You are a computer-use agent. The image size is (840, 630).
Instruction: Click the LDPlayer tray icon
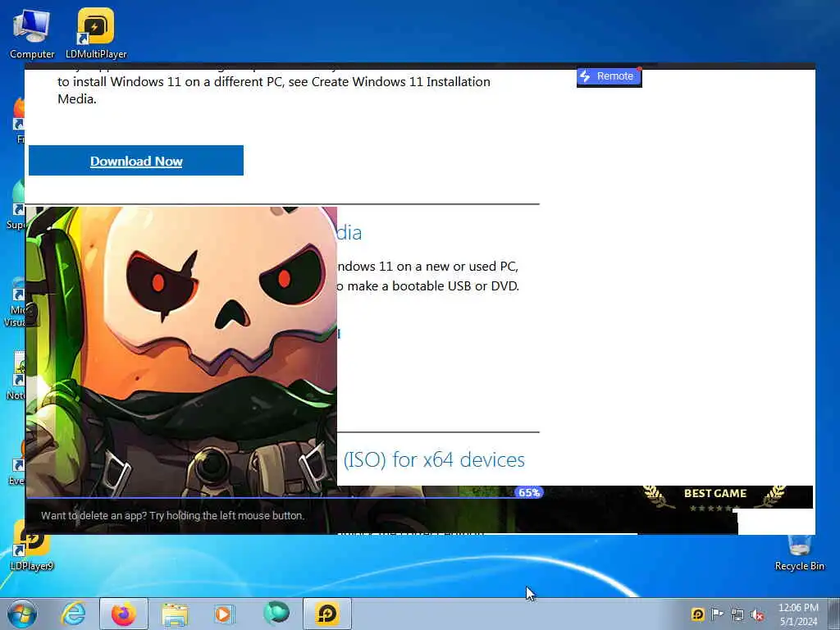pos(697,614)
